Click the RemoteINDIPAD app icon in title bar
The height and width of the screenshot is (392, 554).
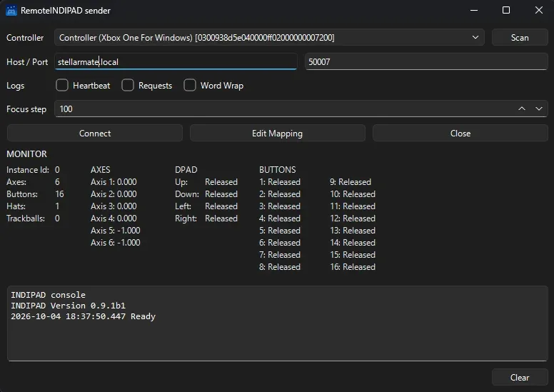coord(11,11)
